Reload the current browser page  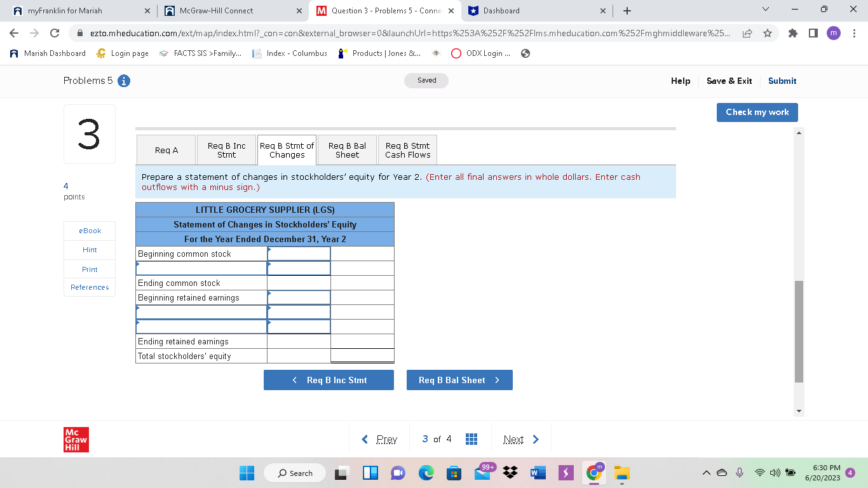tap(55, 33)
